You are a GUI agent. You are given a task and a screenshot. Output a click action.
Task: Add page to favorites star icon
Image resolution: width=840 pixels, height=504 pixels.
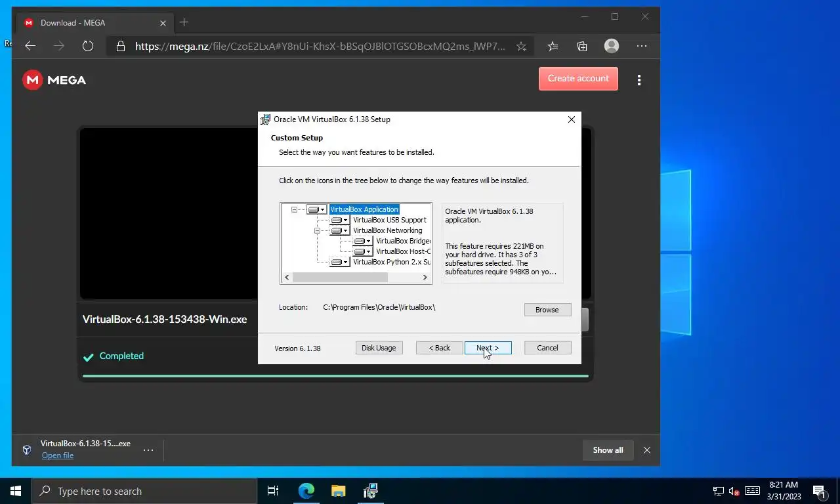(521, 47)
